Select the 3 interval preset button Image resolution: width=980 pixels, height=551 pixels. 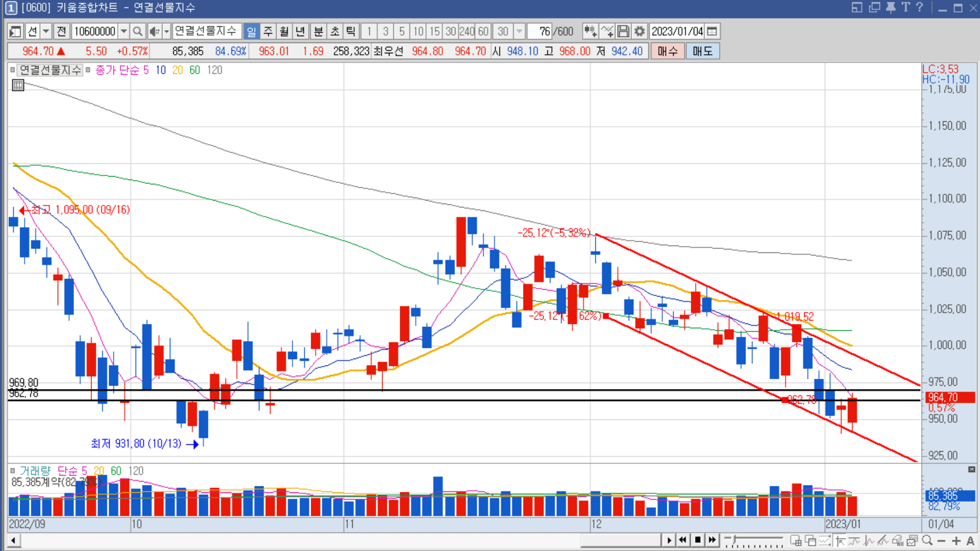pyautogui.click(x=386, y=32)
